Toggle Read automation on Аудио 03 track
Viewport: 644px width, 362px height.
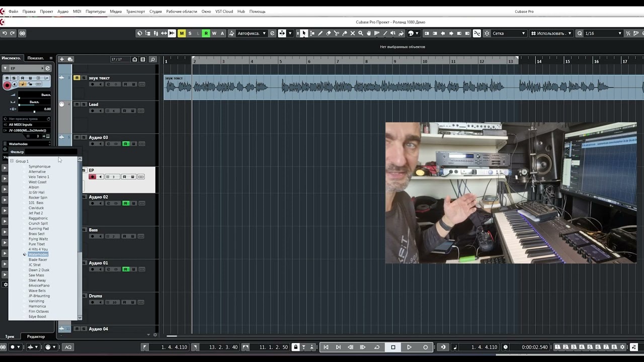click(x=125, y=144)
